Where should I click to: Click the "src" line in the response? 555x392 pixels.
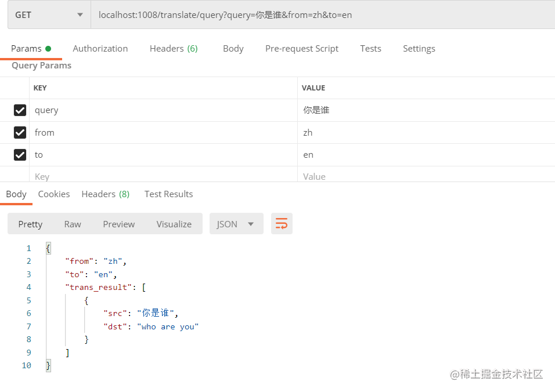pyautogui.click(x=140, y=313)
